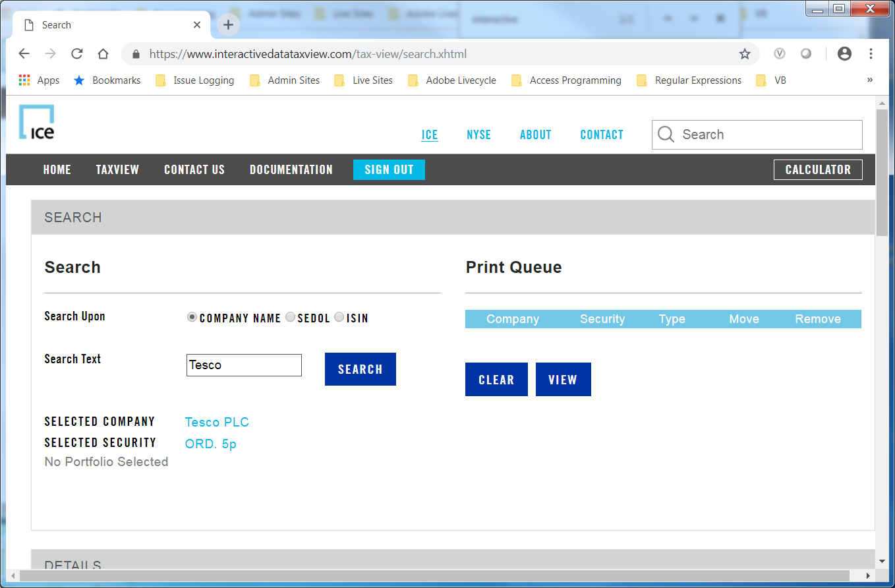This screenshot has width=895, height=588.
Task: Open the CALCULATOR button
Action: 818,169
